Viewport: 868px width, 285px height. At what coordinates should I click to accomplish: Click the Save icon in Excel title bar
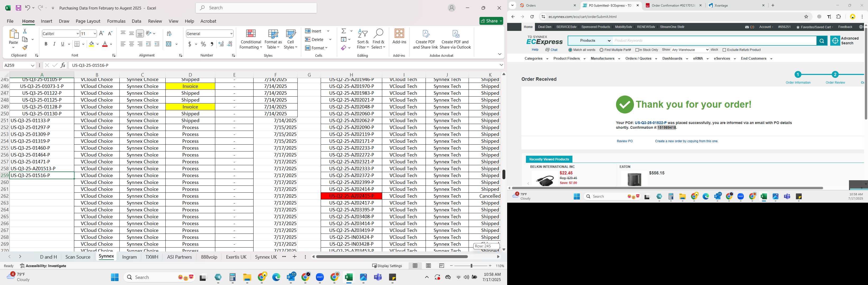pos(18,8)
